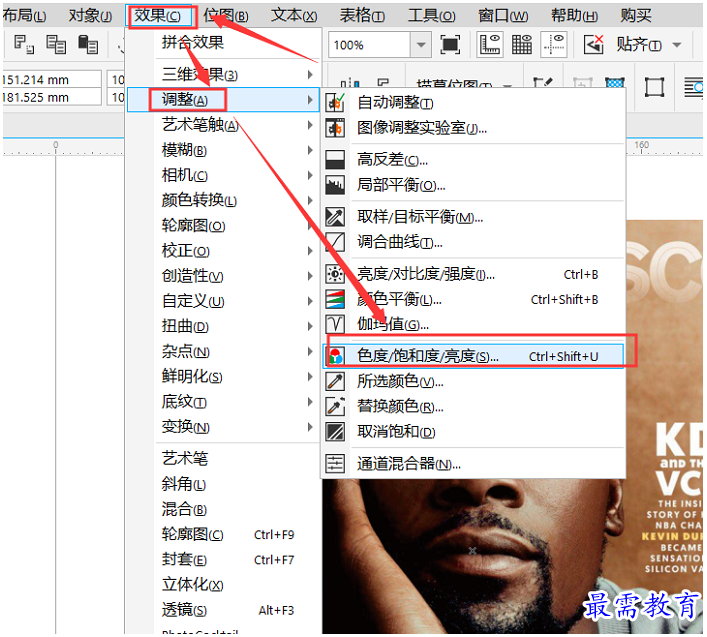Expand the 变换 (Transform) submenu

coord(224,427)
